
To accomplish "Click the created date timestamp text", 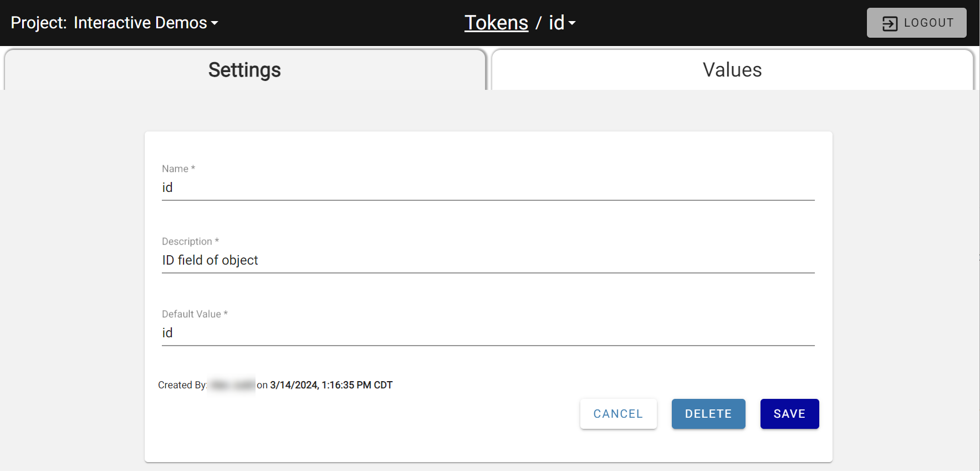I will click(331, 385).
